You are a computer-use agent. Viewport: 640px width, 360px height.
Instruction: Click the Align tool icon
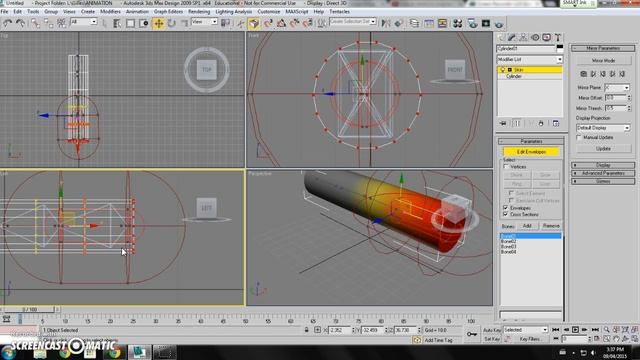(399, 23)
